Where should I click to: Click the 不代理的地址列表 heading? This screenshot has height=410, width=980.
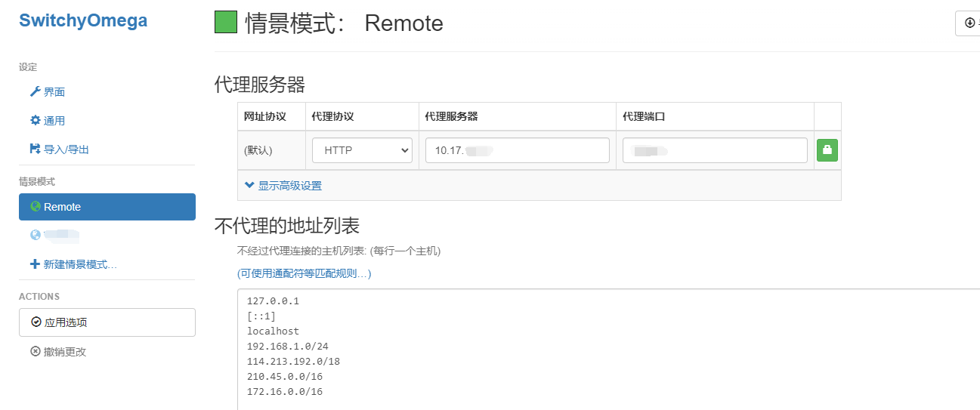287,225
